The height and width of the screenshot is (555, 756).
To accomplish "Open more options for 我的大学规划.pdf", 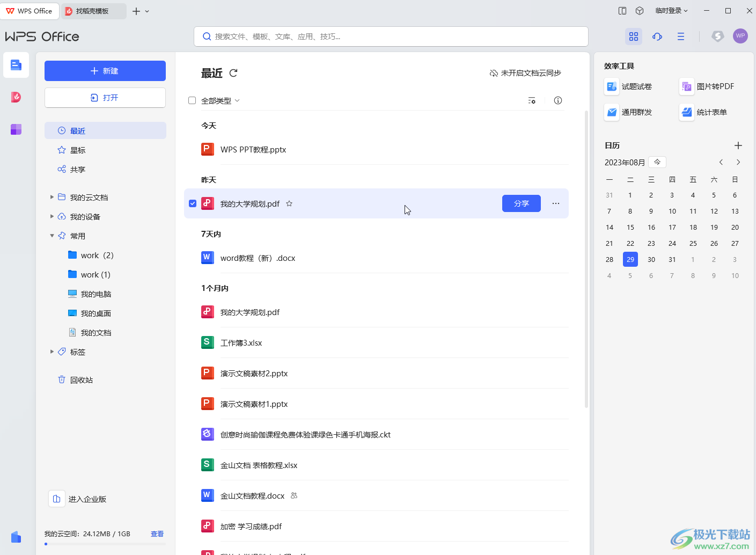I will pos(556,203).
